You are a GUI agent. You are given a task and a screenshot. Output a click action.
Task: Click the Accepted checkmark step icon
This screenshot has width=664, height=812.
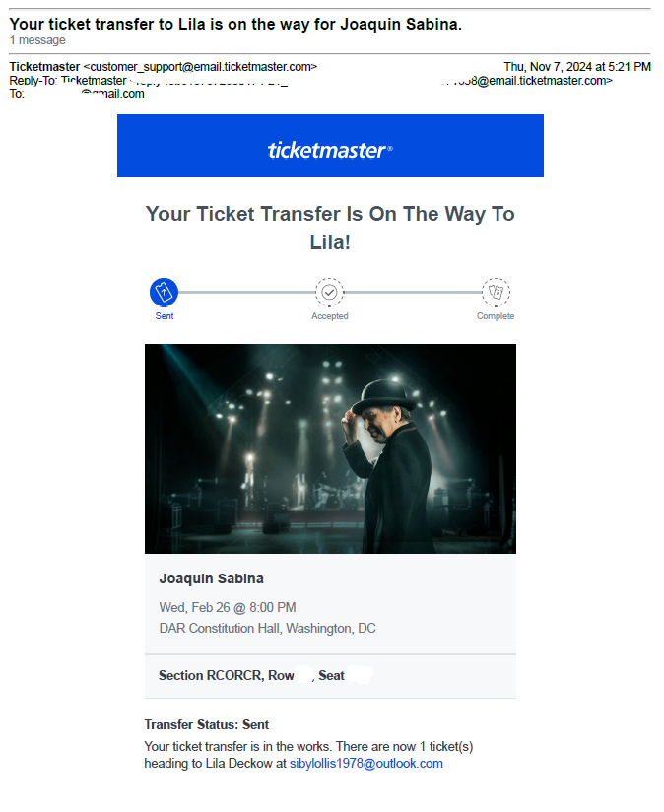pyautogui.click(x=330, y=292)
